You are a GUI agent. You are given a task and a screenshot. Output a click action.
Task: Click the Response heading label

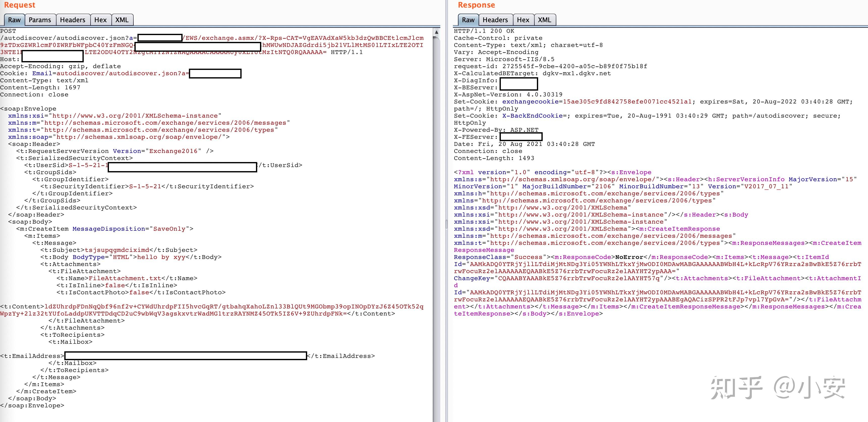coord(476,5)
